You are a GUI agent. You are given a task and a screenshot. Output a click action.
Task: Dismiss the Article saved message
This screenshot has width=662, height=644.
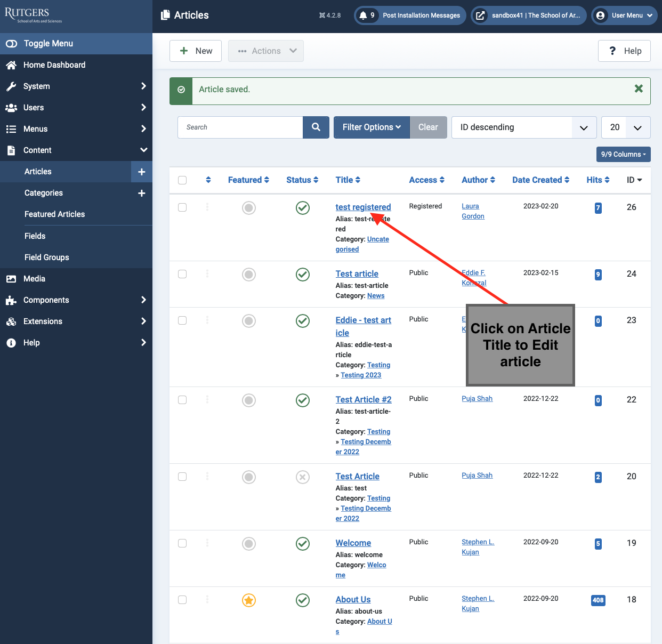tap(639, 88)
